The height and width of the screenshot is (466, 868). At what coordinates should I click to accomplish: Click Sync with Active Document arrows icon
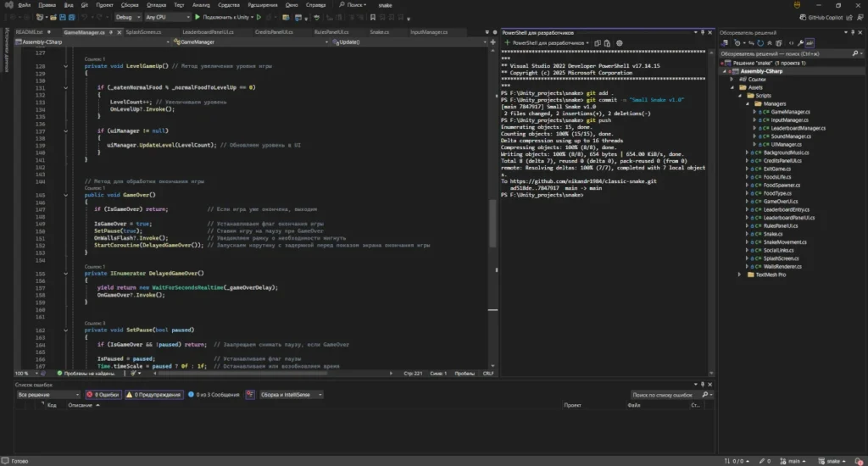(x=751, y=43)
